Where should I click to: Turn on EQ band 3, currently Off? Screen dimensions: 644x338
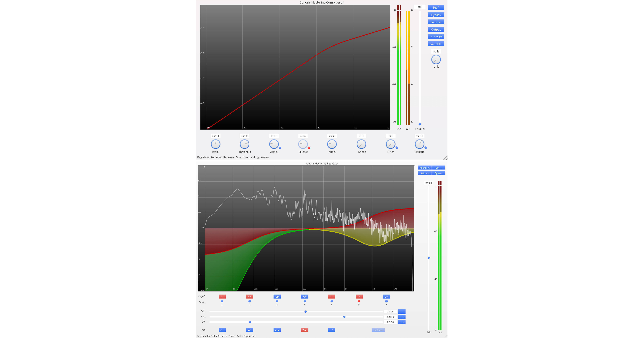coord(277,296)
